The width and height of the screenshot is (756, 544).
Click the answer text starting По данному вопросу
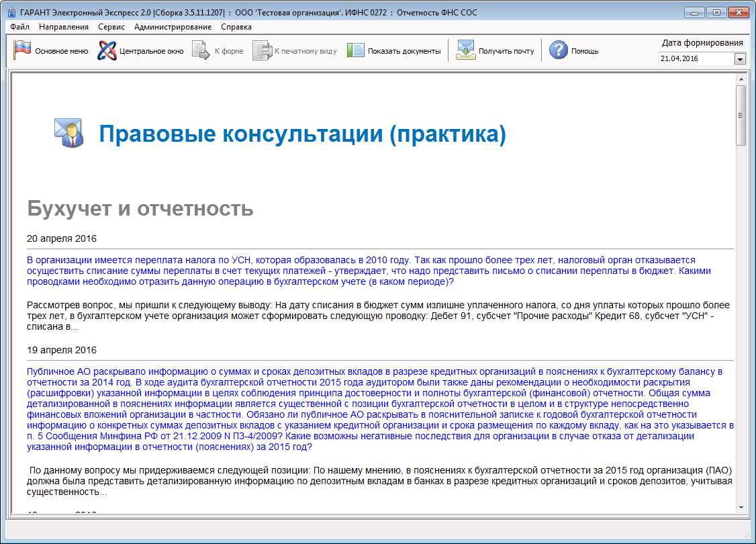[379, 481]
